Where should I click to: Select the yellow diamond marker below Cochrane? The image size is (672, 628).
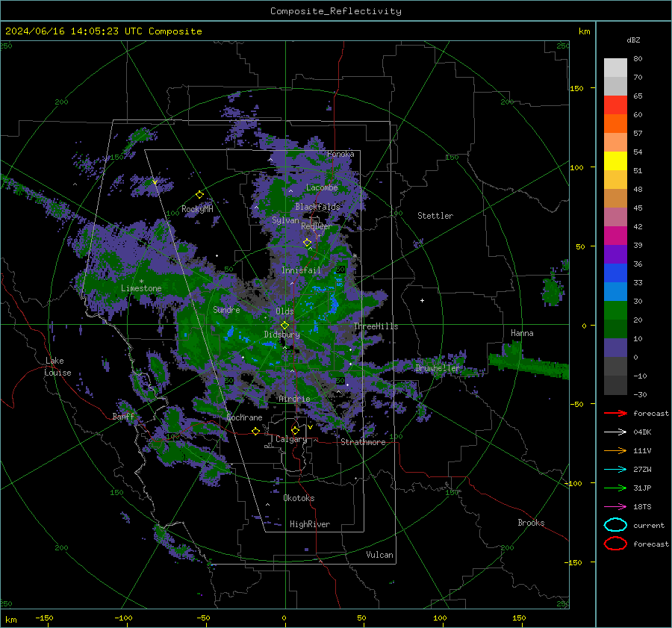255,431
